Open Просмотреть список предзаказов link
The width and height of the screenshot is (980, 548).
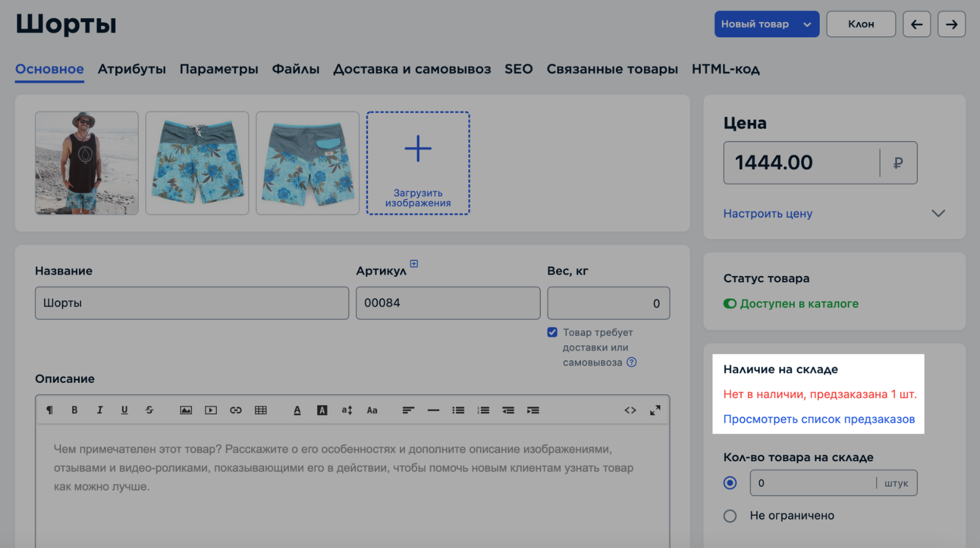pos(819,420)
